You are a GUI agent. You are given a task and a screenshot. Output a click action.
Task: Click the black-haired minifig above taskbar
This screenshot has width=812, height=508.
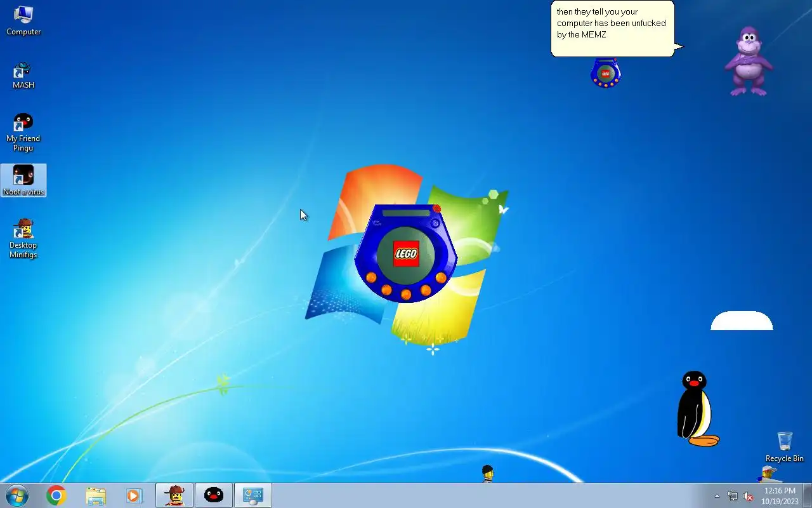[487, 474]
